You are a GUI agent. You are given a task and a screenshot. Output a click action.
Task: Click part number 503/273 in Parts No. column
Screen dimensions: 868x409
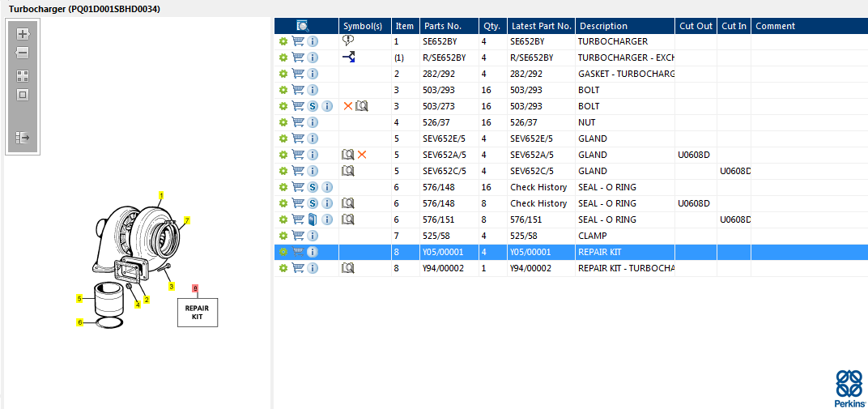pyautogui.click(x=440, y=106)
